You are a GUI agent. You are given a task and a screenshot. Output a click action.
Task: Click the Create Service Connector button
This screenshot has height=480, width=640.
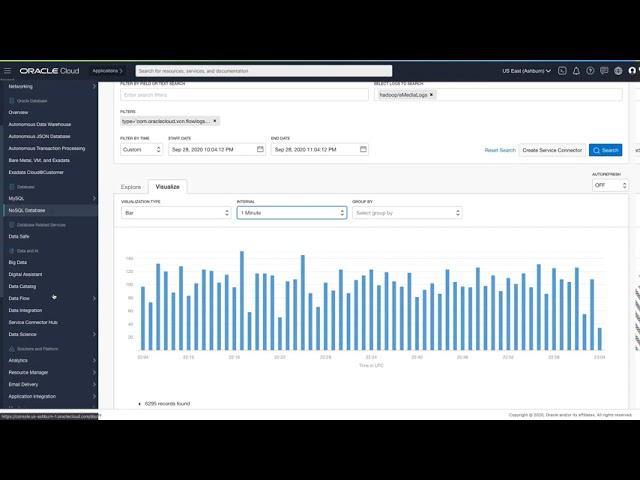552,150
